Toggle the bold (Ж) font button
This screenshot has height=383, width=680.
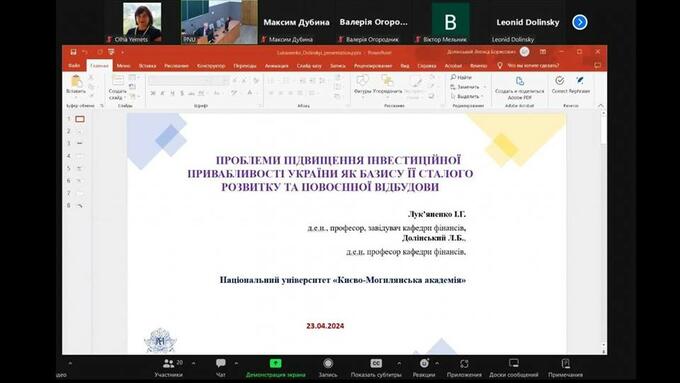(x=153, y=93)
